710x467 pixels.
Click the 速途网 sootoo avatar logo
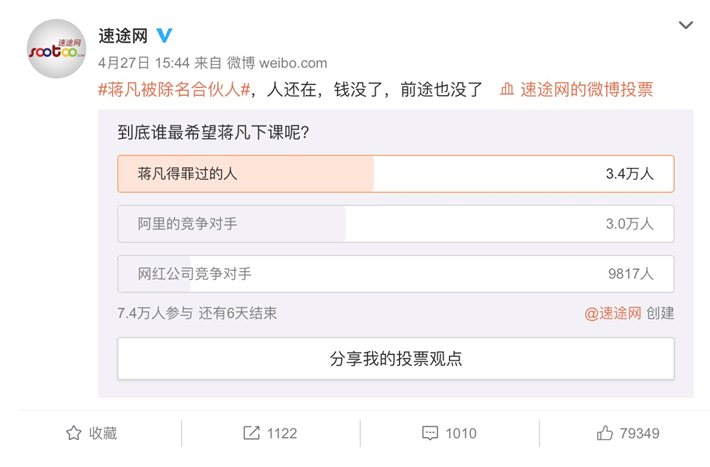click(57, 48)
